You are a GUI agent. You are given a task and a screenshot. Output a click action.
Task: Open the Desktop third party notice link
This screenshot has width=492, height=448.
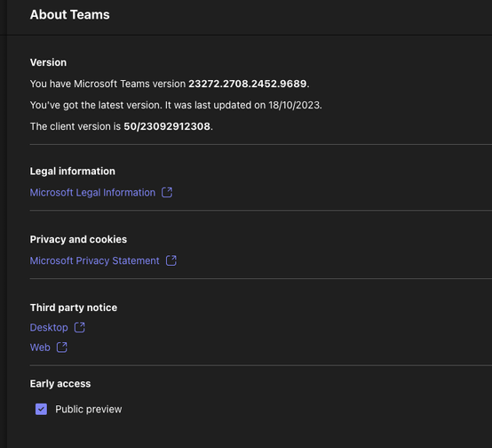(49, 327)
